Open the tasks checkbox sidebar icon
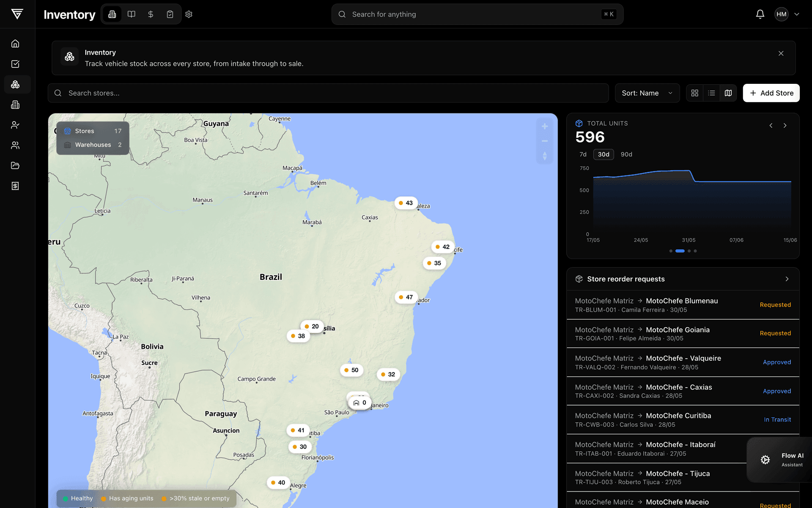 coord(15,64)
